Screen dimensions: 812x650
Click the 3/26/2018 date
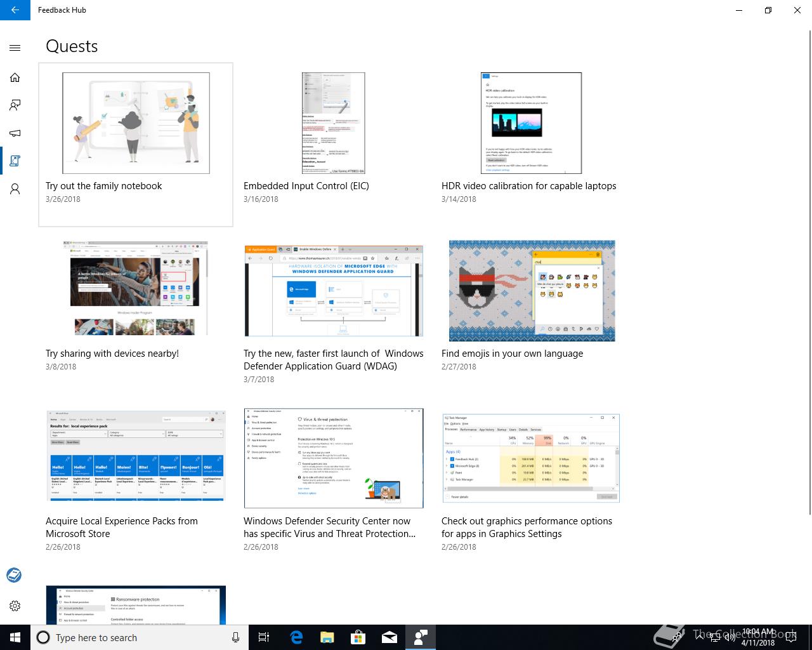pyautogui.click(x=63, y=199)
